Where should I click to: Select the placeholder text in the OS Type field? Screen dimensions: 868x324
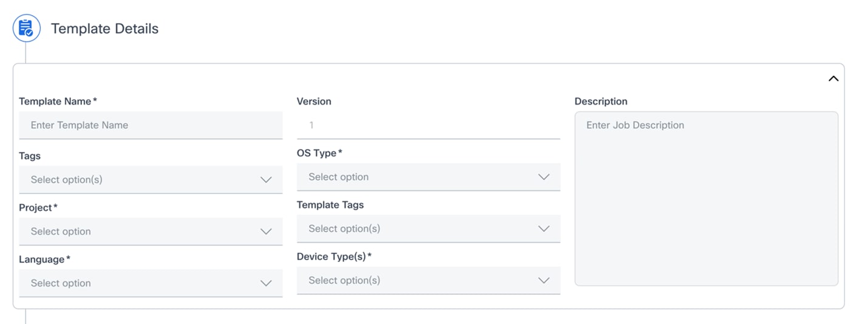339,177
